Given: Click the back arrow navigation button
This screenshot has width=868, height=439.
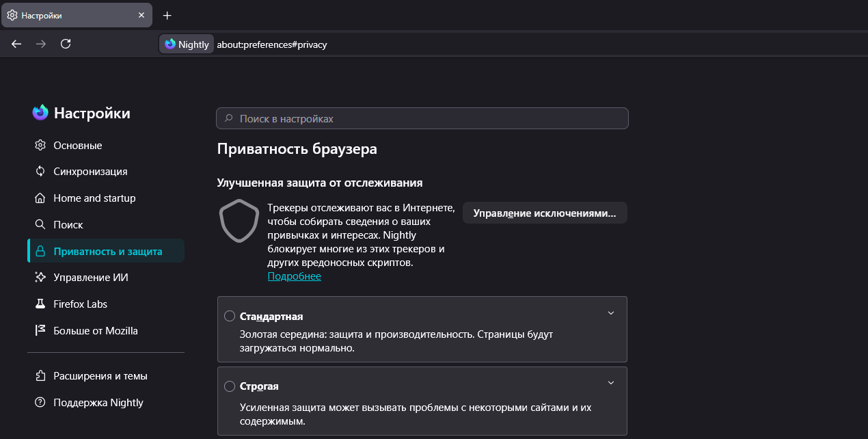Looking at the screenshot, I should (x=16, y=44).
